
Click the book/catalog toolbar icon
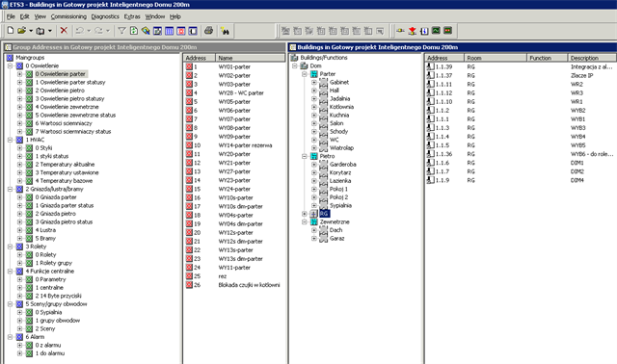point(40,31)
